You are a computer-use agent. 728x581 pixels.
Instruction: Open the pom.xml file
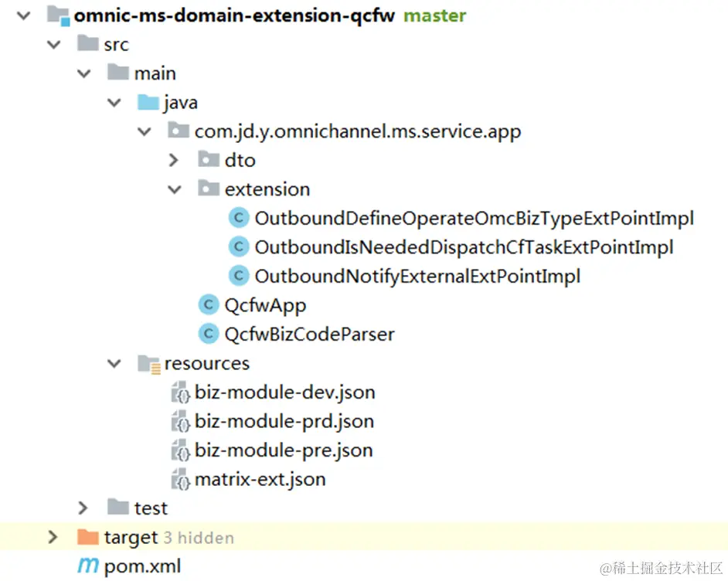coord(142,566)
